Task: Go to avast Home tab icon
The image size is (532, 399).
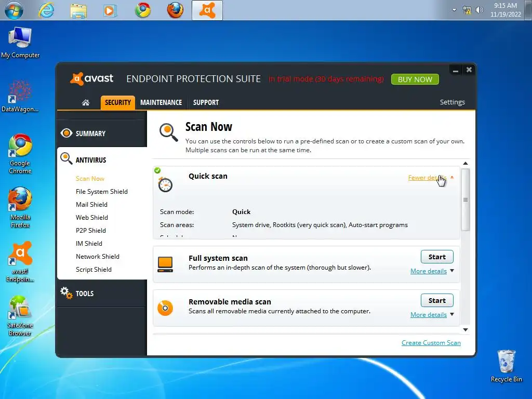Action: click(86, 102)
